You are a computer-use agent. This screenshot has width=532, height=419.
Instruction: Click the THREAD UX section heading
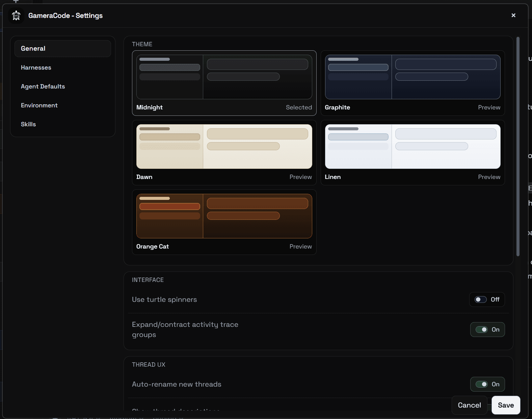149,365
